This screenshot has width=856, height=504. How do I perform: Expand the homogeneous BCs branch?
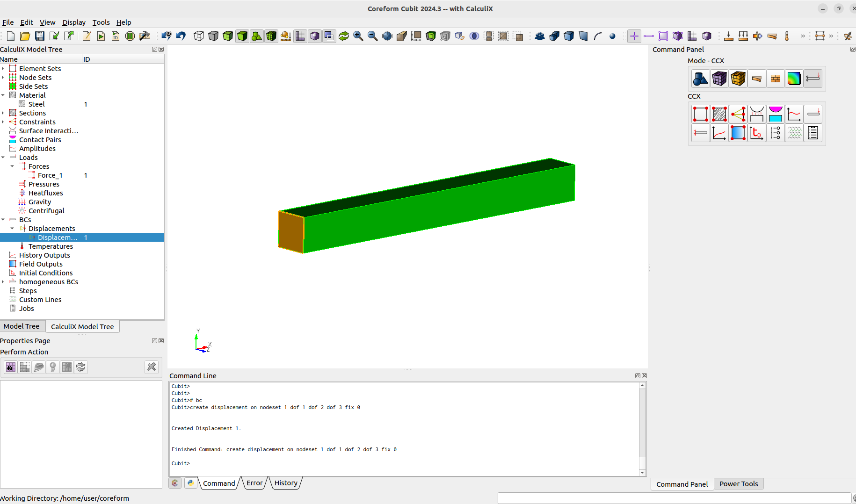tap(3, 281)
